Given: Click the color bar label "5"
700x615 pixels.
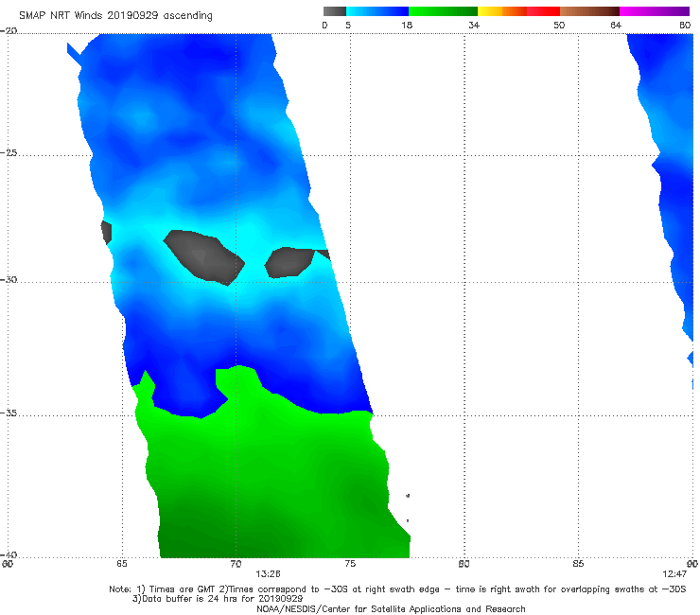Looking at the screenshot, I should click(x=348, y=25).
